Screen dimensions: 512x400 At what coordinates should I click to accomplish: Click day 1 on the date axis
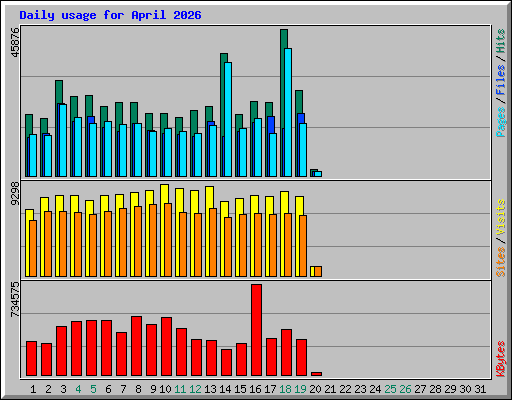tap(33, 389)
